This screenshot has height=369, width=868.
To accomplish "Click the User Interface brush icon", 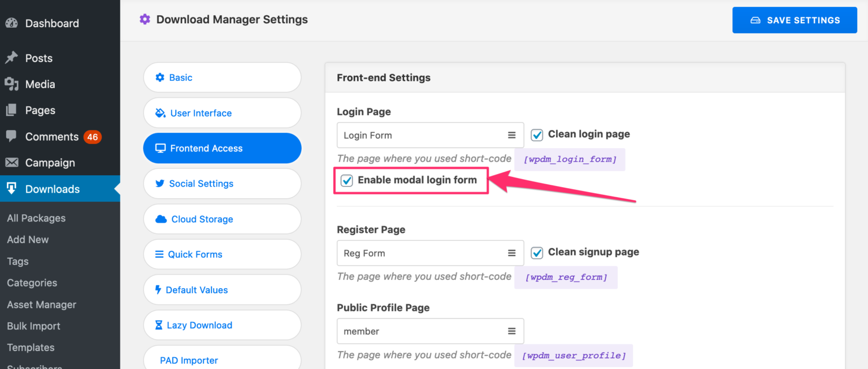I will pos(160,112).
